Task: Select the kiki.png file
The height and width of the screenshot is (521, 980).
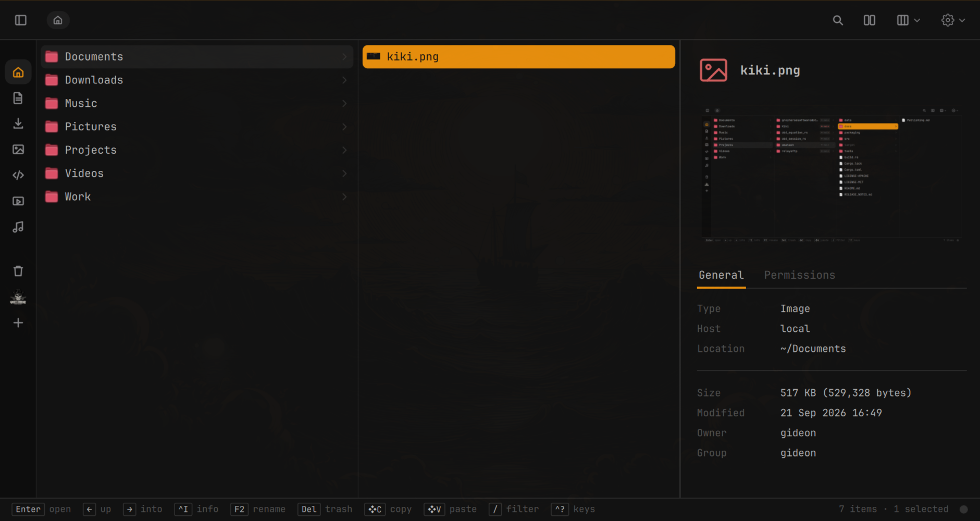Action: pyautogui.click(x=519, y=57)
